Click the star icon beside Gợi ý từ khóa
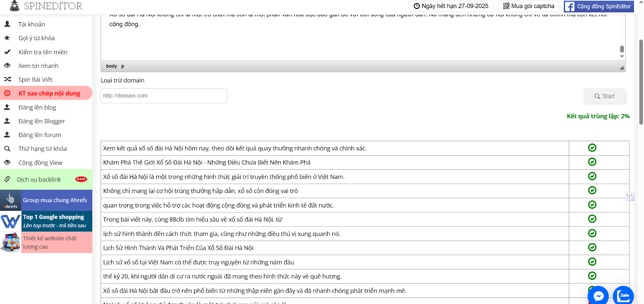Screen dimensions: 644x304 click(7, 38)
